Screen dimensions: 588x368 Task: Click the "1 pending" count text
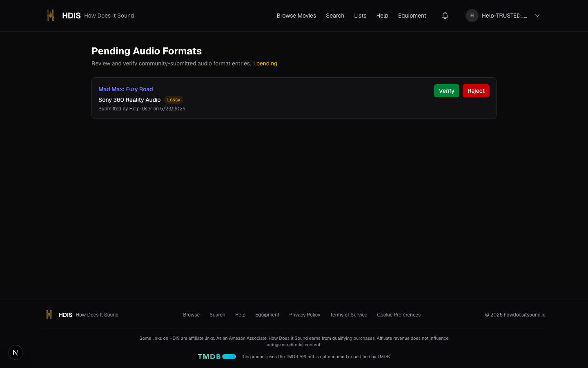pos(265,63)
